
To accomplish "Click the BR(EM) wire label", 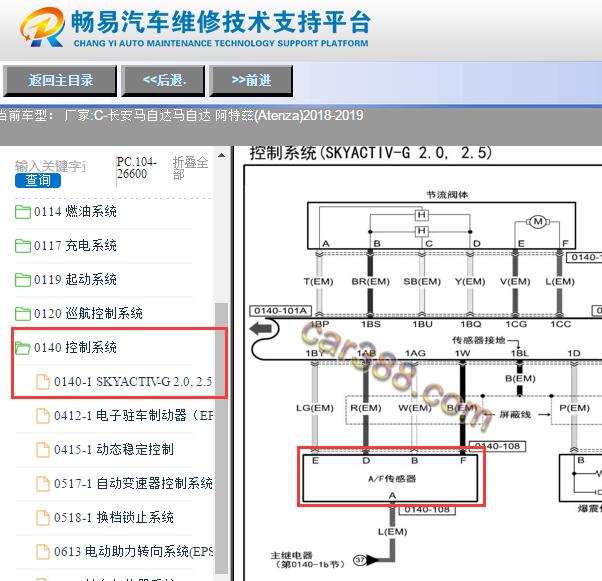I will pos(370,281).
